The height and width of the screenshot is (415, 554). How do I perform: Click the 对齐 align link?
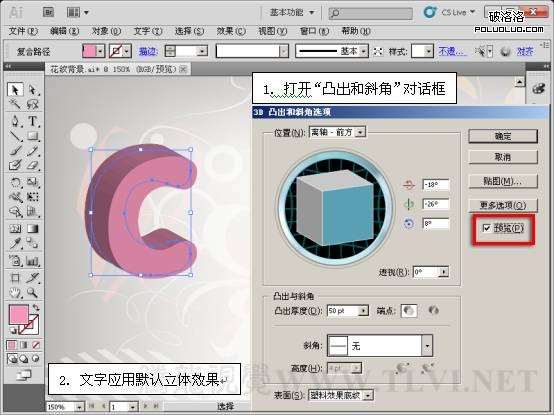(525, 52)
